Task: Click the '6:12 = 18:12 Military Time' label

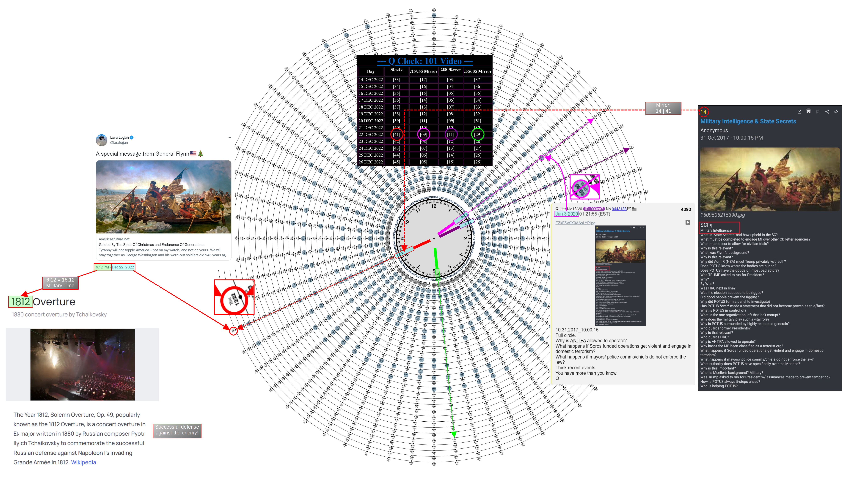Action: [60, 283]
